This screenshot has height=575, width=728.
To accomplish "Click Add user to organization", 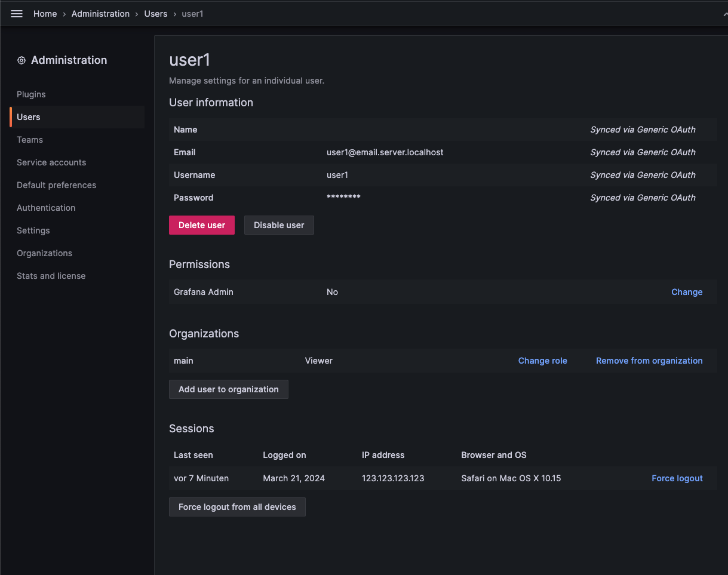I will [x=228, y=389].
